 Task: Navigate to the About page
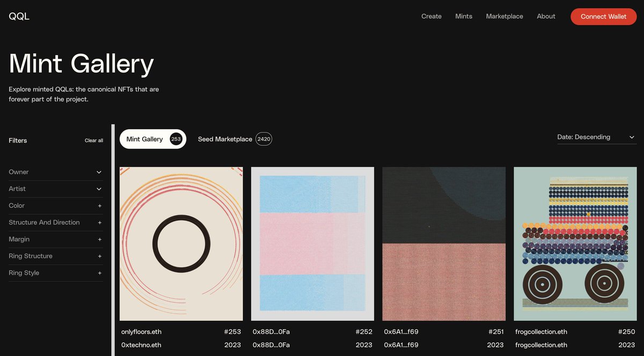point(546,16)
